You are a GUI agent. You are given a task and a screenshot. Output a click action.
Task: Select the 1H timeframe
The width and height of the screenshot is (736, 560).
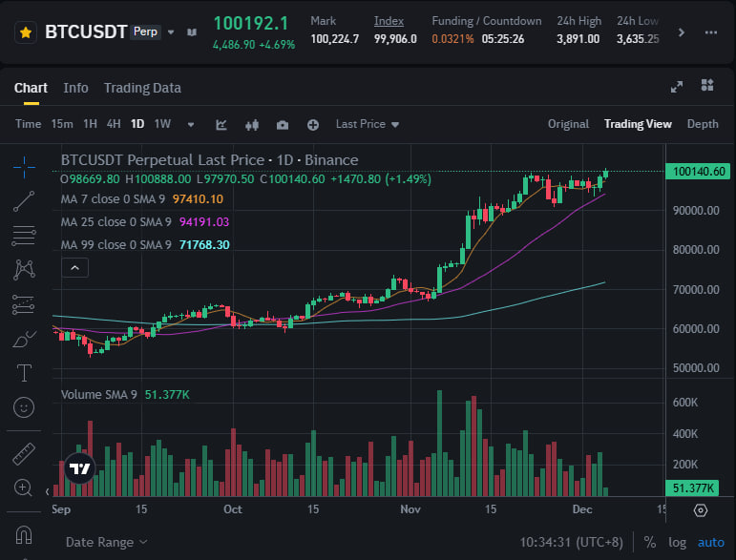click(x=90, y=124)
